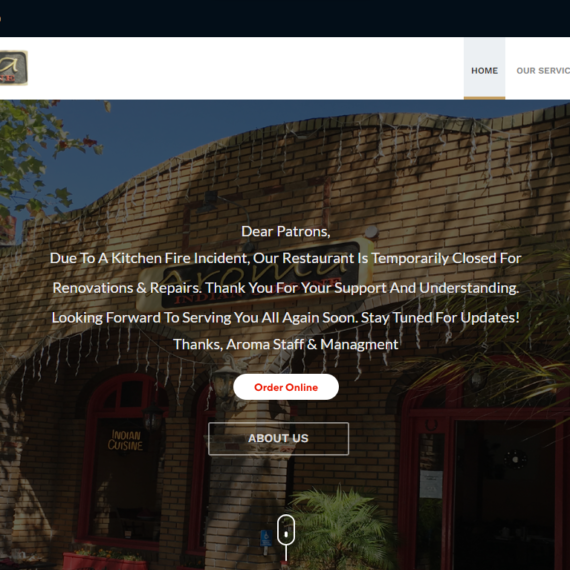The width and height of the screenshot is (570, 570).
Task: Click the white Order Online button
Action: click(x=286, y=387)
